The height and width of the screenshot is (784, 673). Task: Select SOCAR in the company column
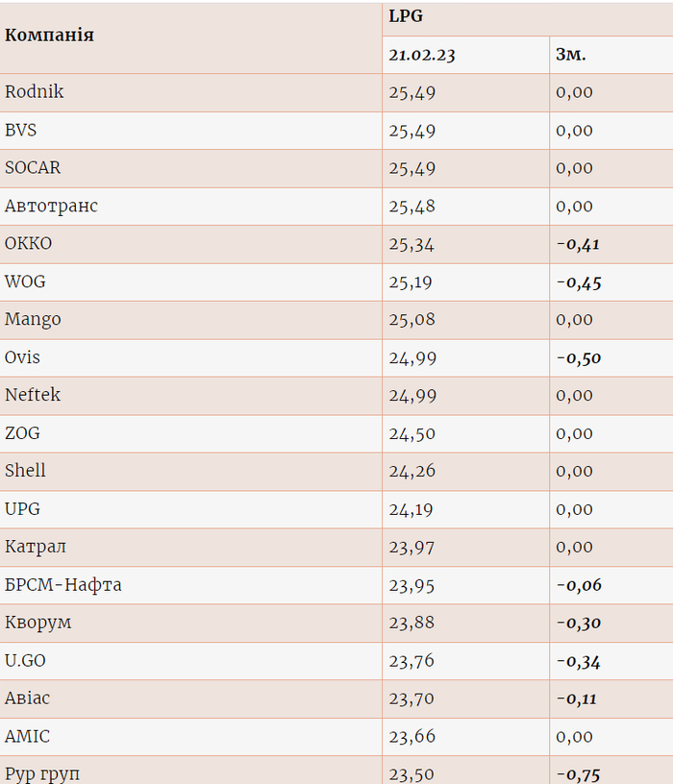coord(33,168)
